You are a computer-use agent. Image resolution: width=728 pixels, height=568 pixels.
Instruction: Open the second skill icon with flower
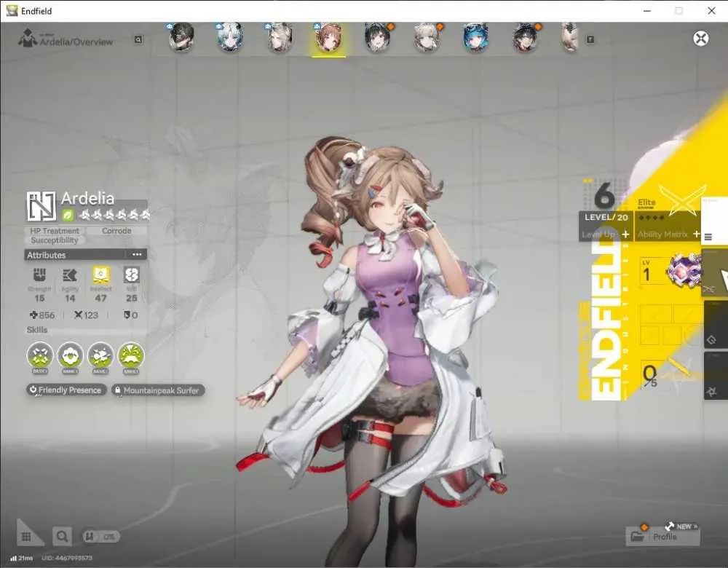point(70,356)
